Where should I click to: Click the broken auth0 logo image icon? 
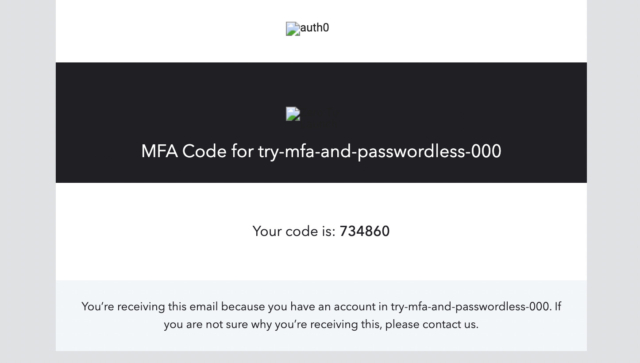pyautogui.click(x=293, y=29)
